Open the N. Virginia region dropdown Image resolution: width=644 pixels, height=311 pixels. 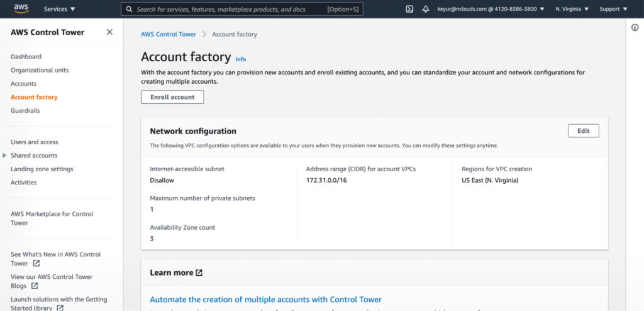(x=572, y=9)
